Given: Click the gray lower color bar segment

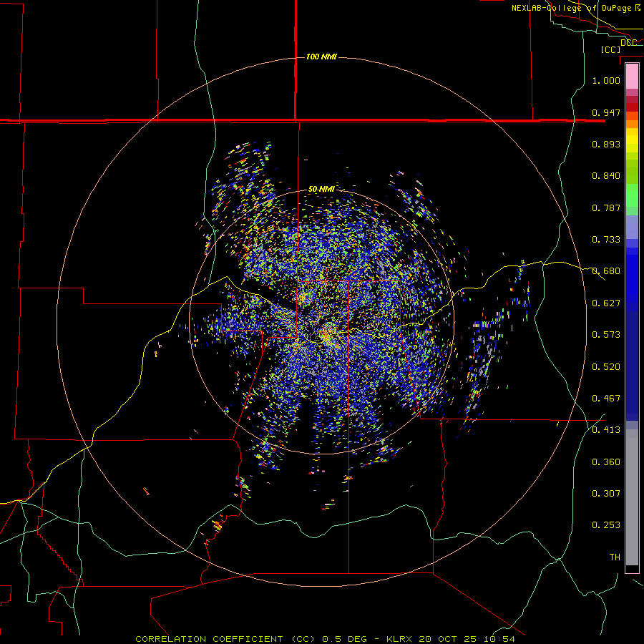Looking at the screenshot, I should 632,497.
